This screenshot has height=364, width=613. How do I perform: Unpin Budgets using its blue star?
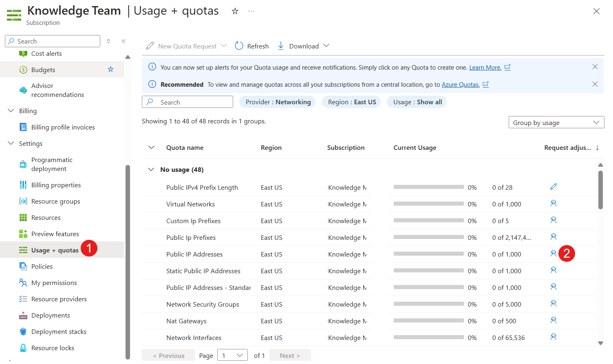pos(110,69)
